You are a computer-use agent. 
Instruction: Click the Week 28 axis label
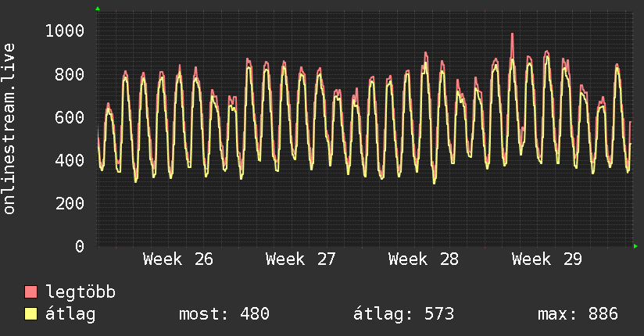pos(424,259)
